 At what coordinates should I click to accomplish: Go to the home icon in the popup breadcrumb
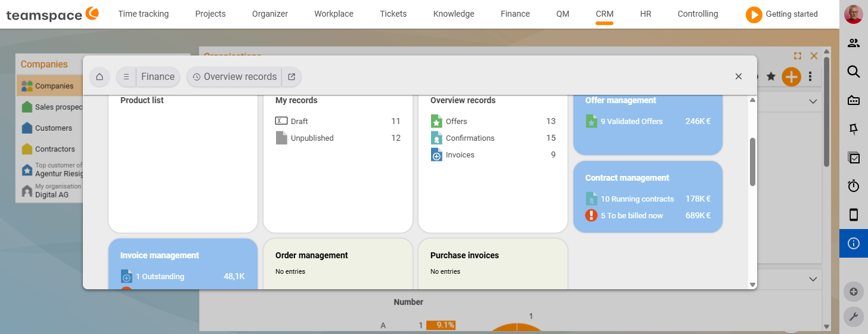click(100, 77)
